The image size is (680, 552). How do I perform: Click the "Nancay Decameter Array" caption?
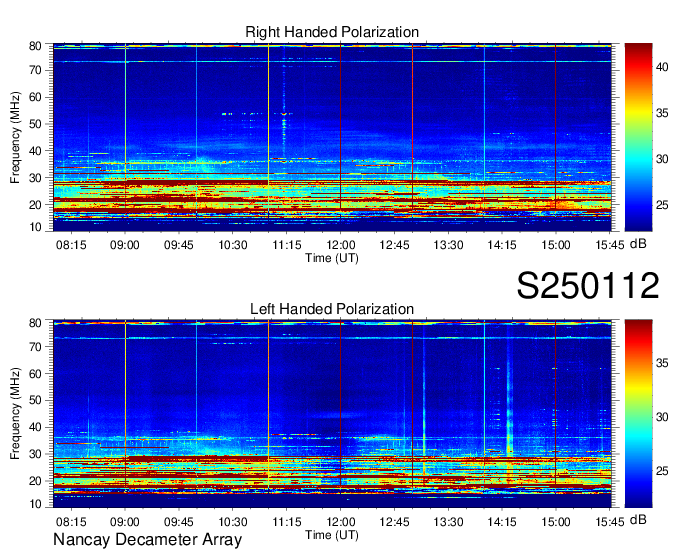pyautogui.click(x=147, y=539)
